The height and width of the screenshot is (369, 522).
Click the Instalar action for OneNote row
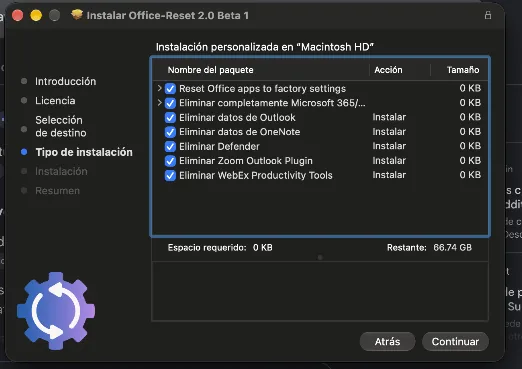click(389, 132)
